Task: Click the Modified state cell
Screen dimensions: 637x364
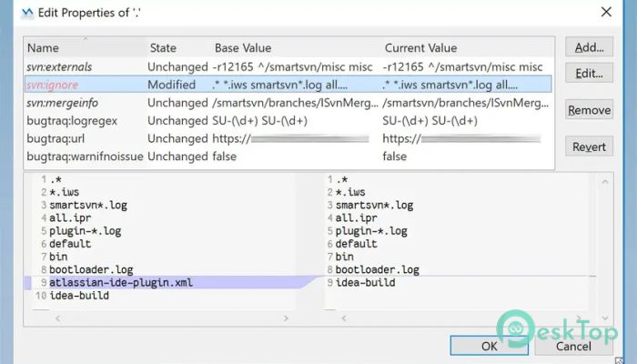Action: click(x=171, y=85)
